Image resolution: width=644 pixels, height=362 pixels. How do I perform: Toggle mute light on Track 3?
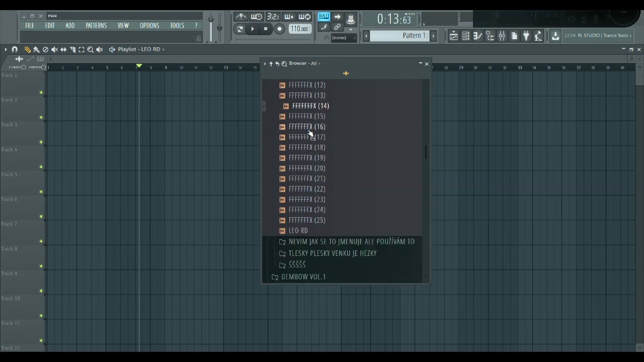(x=41, y=142)
